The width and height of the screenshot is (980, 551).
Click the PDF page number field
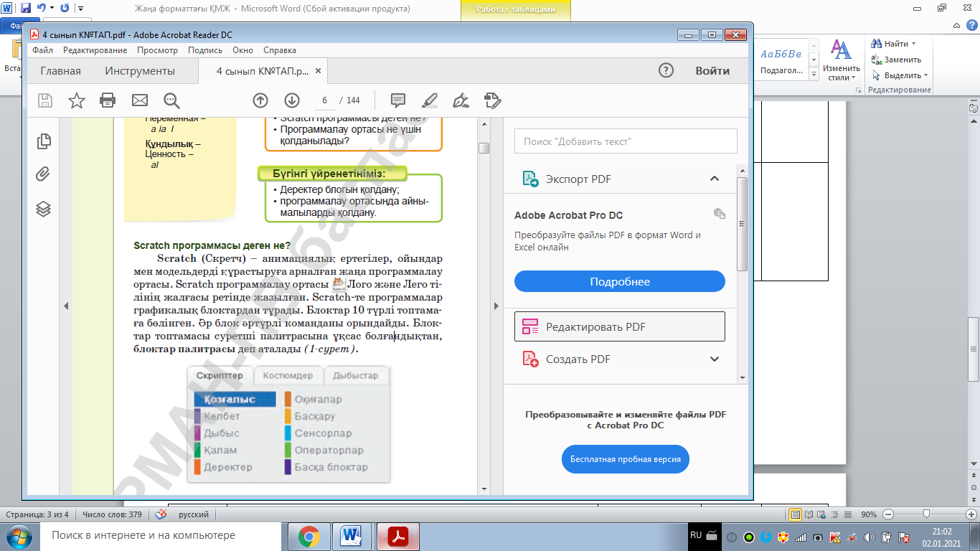(x=325, y=100)
